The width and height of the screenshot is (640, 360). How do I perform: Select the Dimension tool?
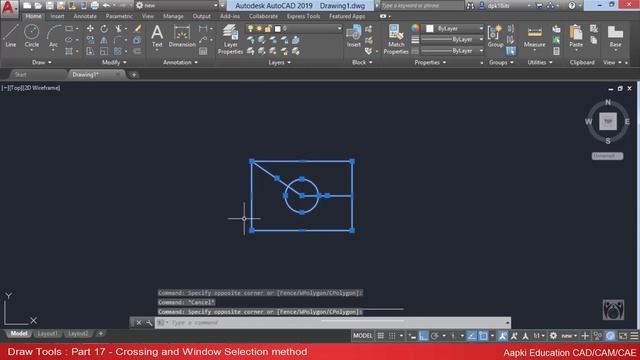[182, 36]
